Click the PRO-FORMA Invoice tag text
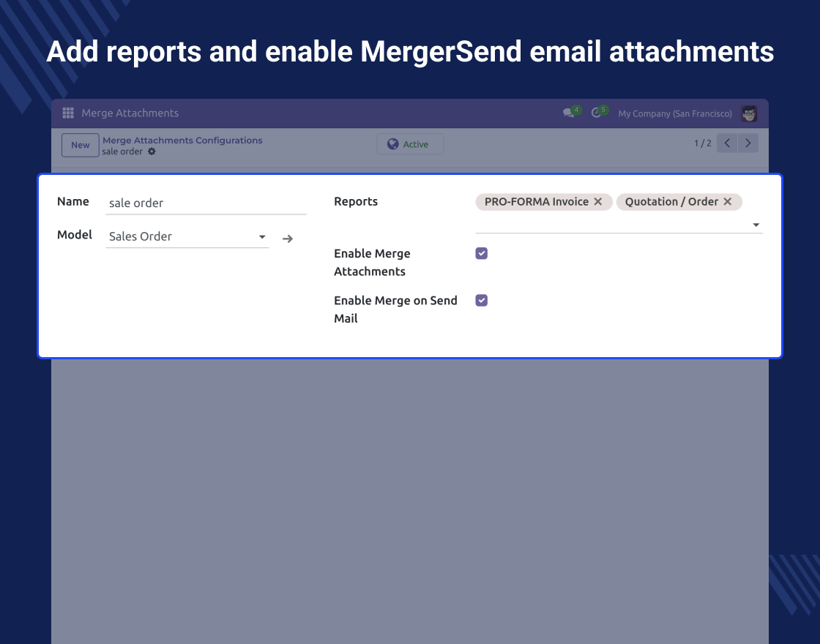The width and height of the screenshot is (820, 644). [x=537, y=202]
